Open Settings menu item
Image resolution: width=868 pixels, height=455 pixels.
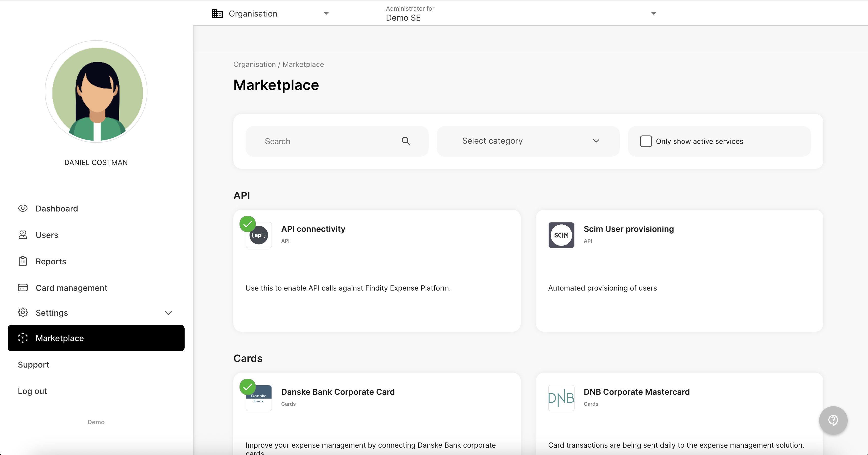point(96,313)
